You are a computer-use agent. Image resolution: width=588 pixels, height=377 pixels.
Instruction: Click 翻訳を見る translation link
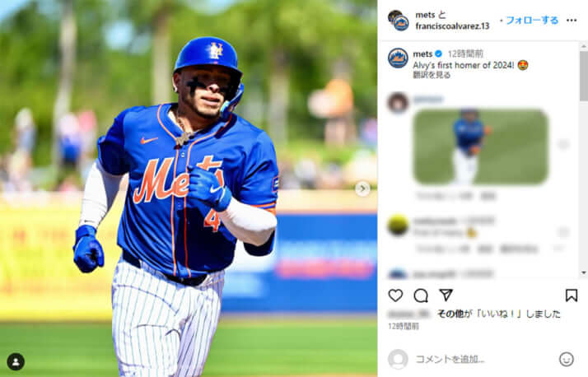(x=432, y=75)
